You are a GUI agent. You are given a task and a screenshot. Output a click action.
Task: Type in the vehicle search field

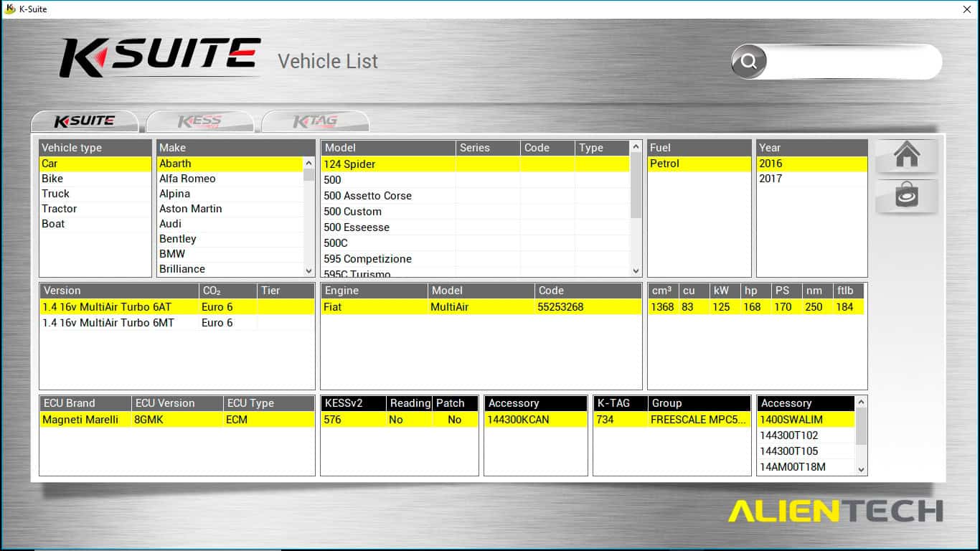point(852,62)
